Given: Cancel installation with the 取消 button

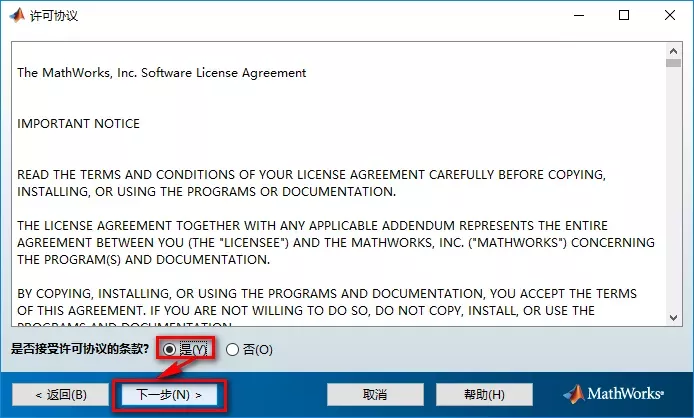Looking at the screenshot, I should tap(375, 394).
